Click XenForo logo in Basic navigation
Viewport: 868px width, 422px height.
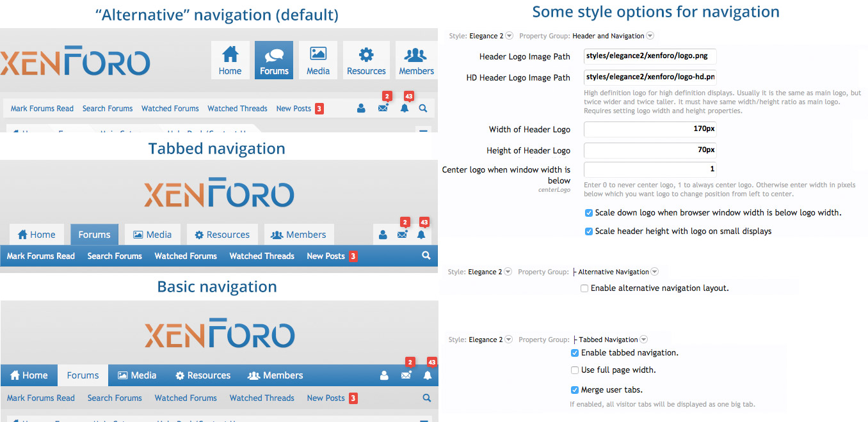(x=219, y=334)
